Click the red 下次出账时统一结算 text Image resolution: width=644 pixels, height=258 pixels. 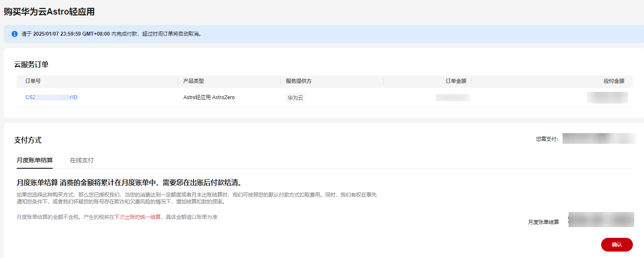[x=138, y=217]
